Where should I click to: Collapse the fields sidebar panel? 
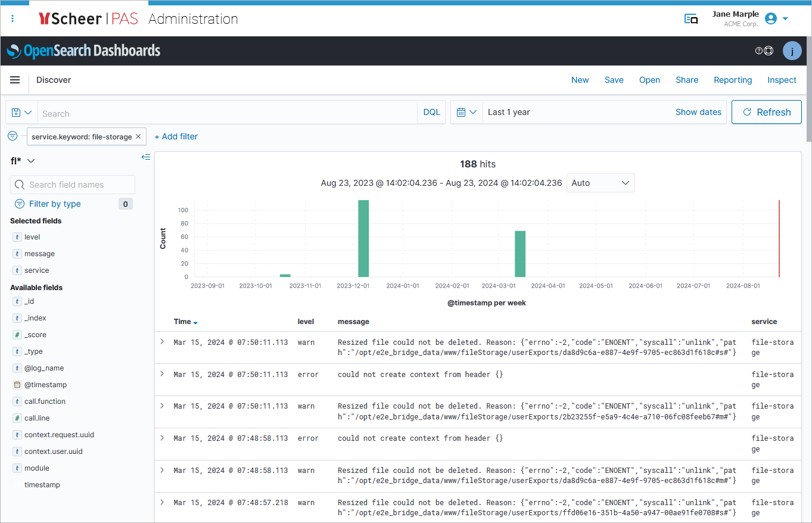tap(146, 157)
